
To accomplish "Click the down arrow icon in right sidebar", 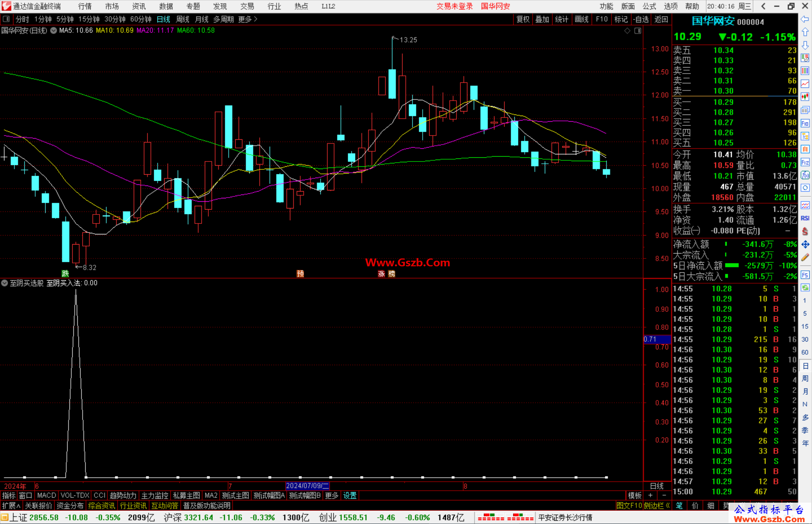I will (x=805, y=45).
